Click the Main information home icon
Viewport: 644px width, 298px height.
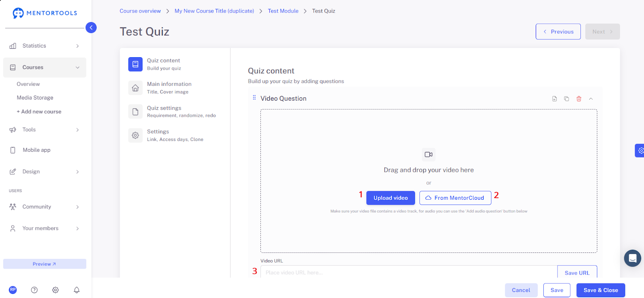point(135,88)
